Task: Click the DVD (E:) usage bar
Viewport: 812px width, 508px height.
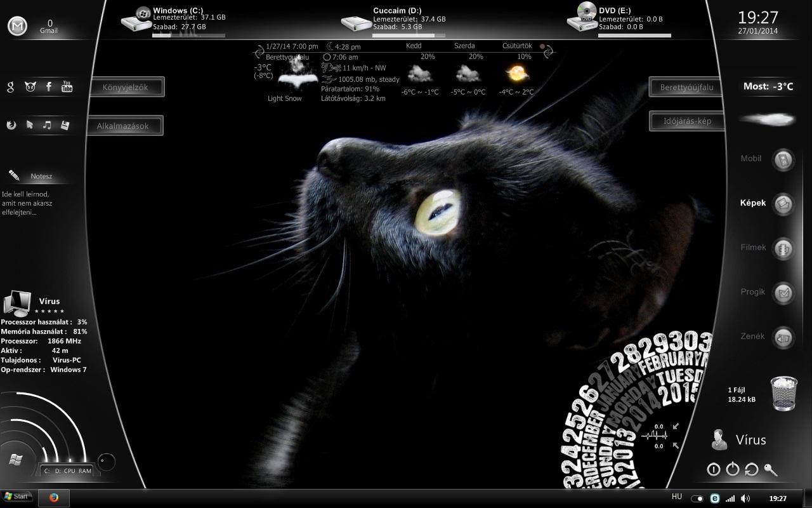Action: coord(634,35)
